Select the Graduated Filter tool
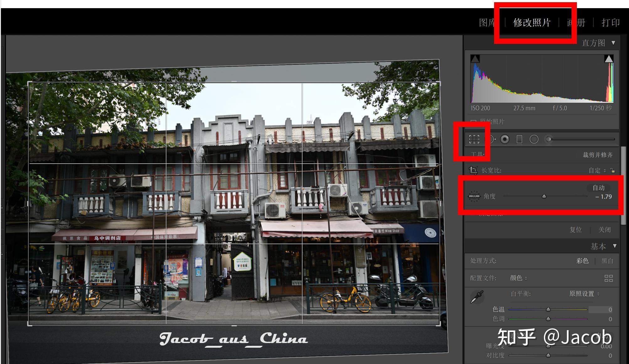Image resolution: width=629 pixels, height=364 pixels. pos(519,139)
